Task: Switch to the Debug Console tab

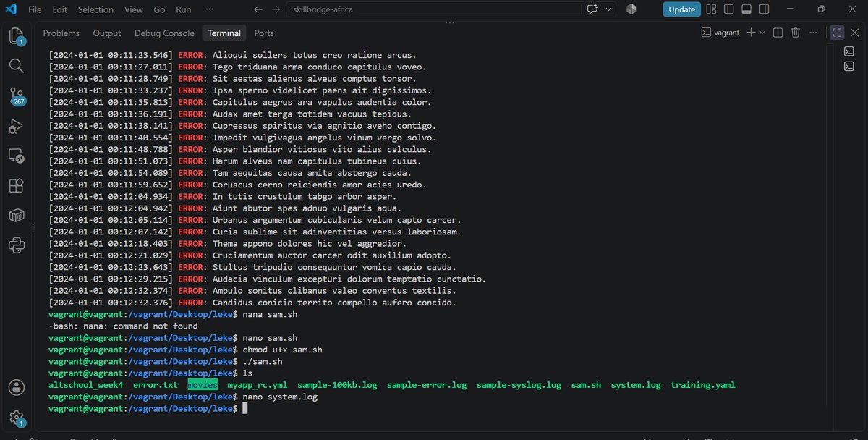Action: [164, 33]
